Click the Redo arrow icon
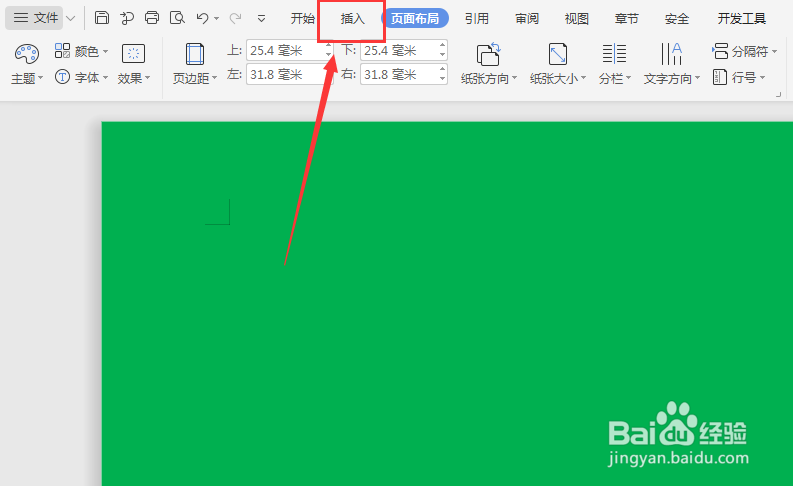The height and width of the screenshot is (486, 793). [x=235, y=18]
